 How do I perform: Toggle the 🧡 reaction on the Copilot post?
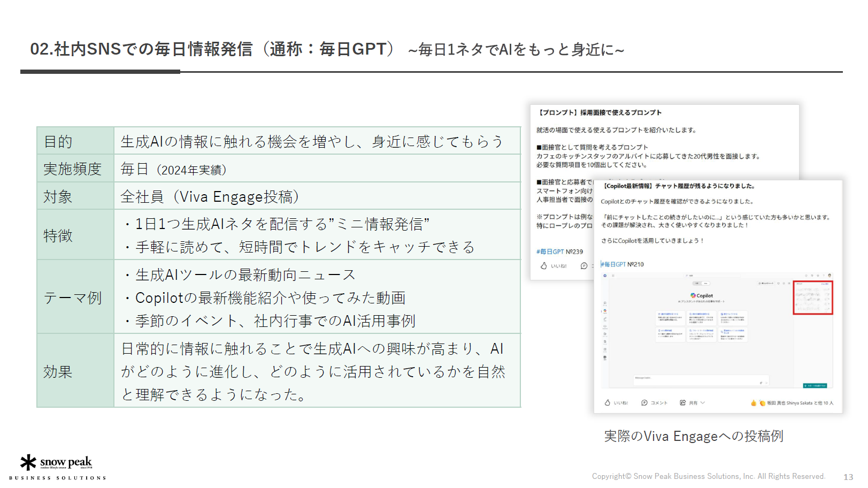762,402
